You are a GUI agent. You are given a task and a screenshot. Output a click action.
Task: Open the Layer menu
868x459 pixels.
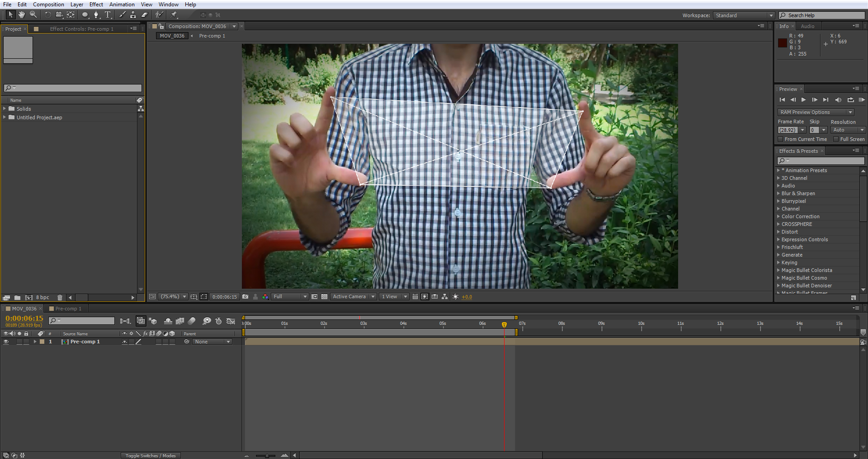pos(76,5)
